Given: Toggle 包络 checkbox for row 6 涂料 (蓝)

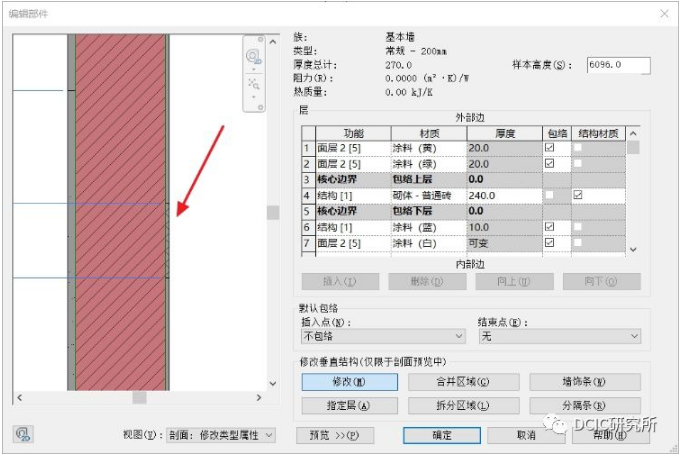Looking at the screenshot, I should coord(550,226).
